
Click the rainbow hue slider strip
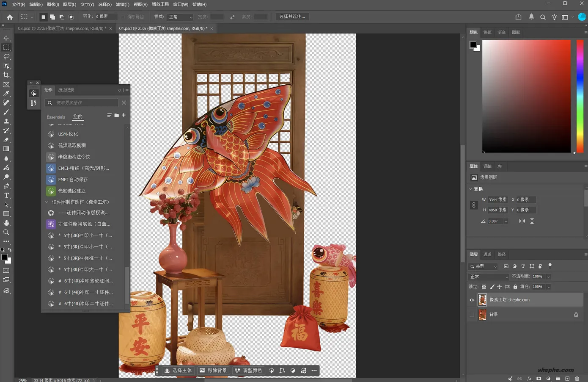580,96
